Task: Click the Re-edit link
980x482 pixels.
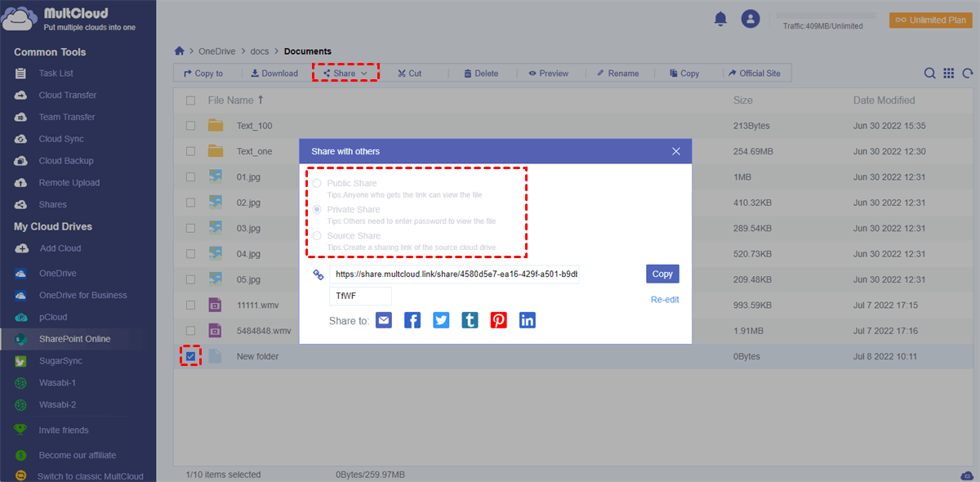Action: coord(665,300)
